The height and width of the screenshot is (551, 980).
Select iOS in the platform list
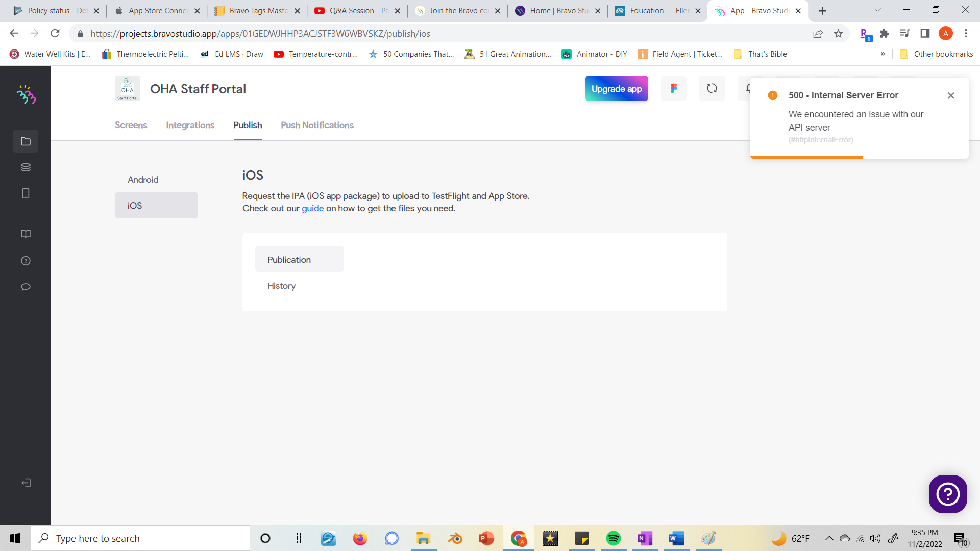pyautogui.click(x=156, y=205)
